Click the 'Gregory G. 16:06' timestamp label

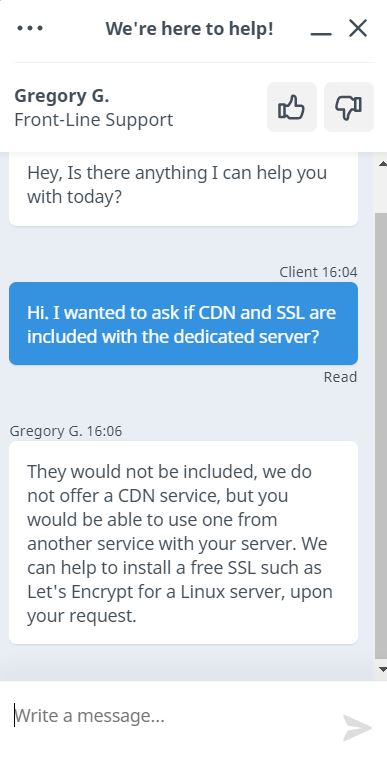click(66, 431)
